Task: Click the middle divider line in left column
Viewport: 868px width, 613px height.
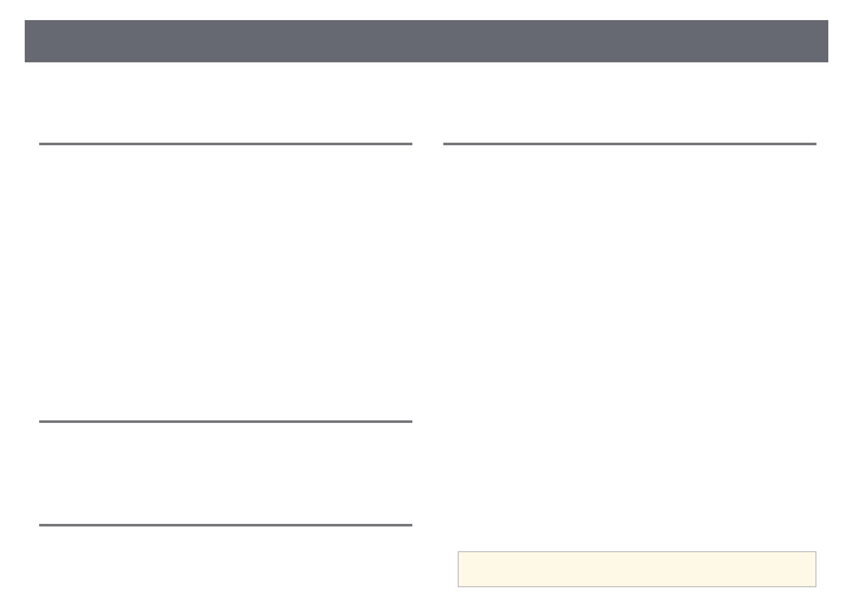Action: point(225,421)
